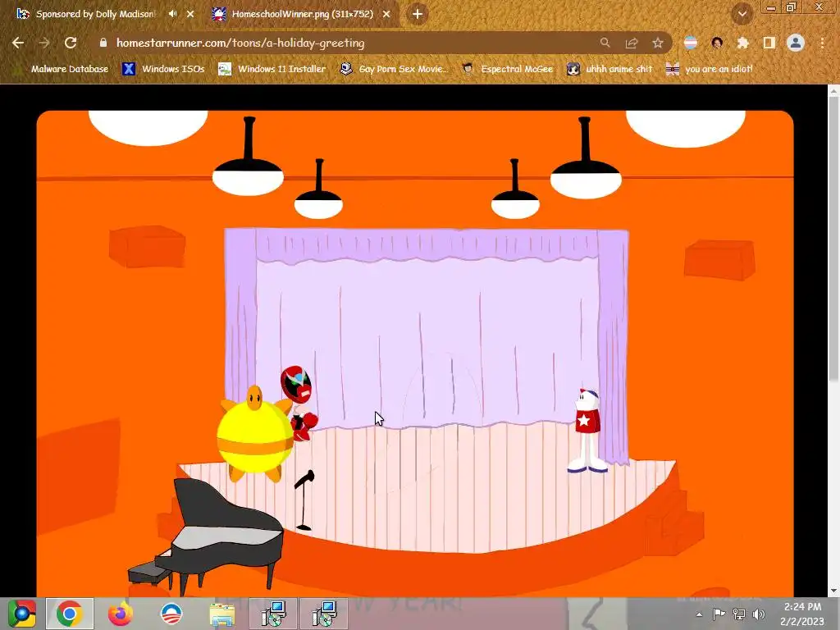Open the Chrome three-dot menu
Viewport: 840px width, 630px height.
pos(822,43)
